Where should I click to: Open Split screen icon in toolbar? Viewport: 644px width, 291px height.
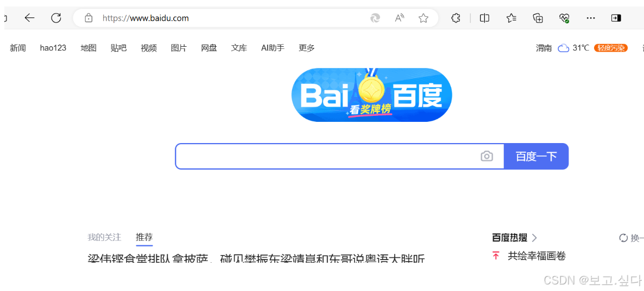point(485,18)
